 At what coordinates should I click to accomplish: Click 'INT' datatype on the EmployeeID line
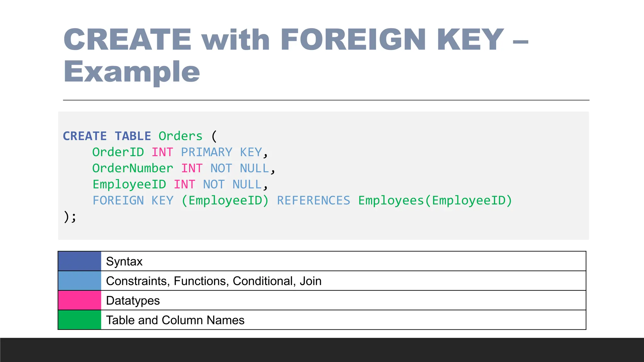pyautogui.click(x=185, y=184)
